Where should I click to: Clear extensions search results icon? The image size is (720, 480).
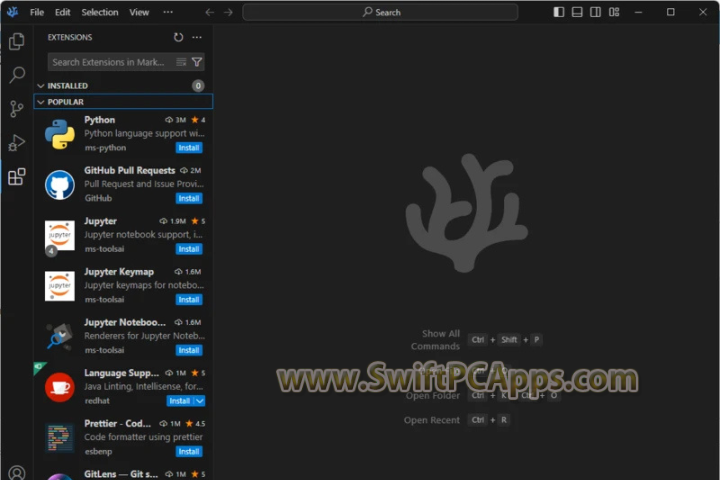(181, 62)
